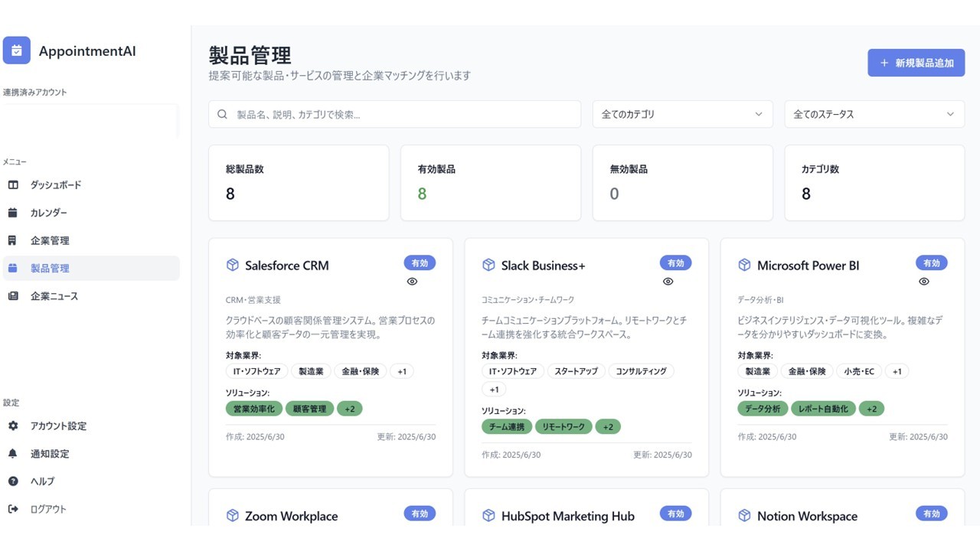The height and width of the screenshot is (551, 980).
Task: Click the calendar icon beside カレンダー
Action: click(13, 213)
